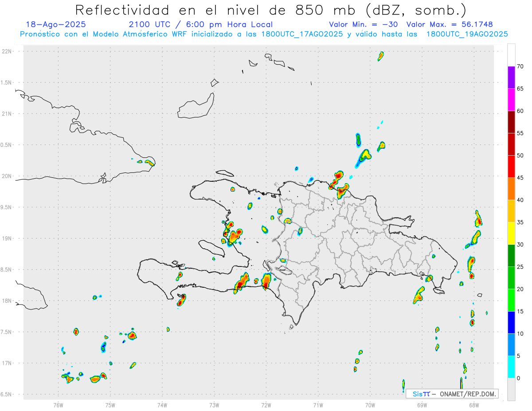Click the colorbar value label '5'
Image resolution: width=532 pixels, height=411 pixels.
pos(519,356)
